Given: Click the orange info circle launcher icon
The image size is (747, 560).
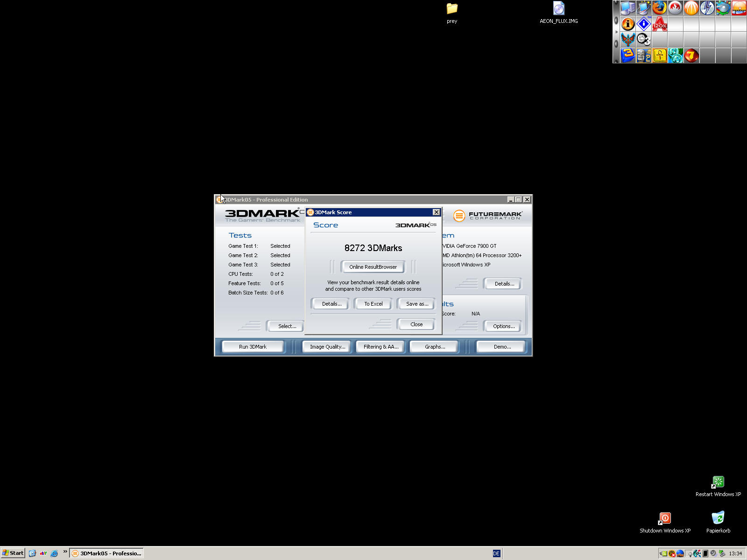Looking at the screenshot, I should (628, 24).
